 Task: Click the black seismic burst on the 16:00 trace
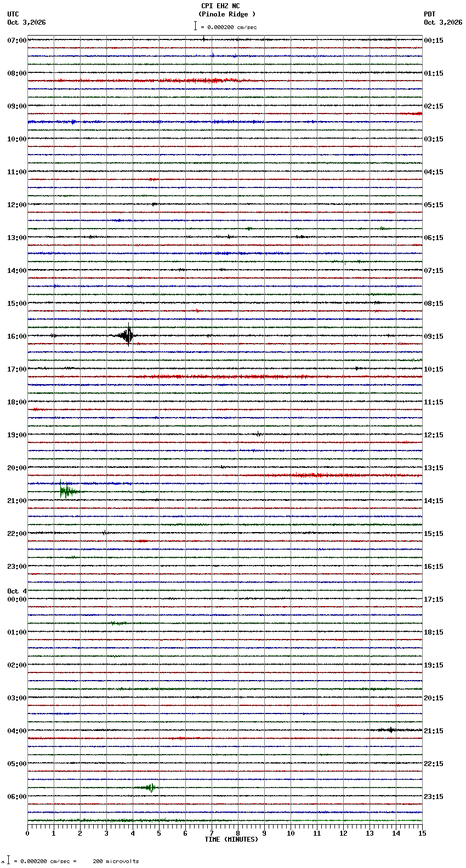[127, 335]
